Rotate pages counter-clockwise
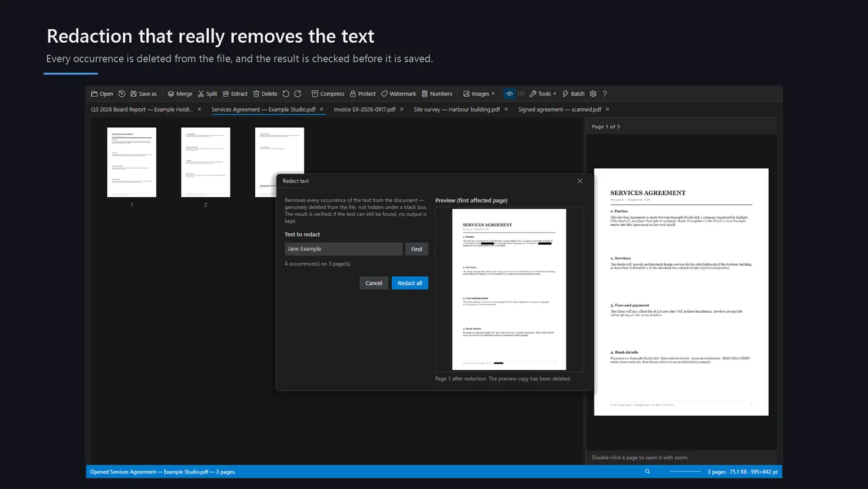 click(286, 94)
